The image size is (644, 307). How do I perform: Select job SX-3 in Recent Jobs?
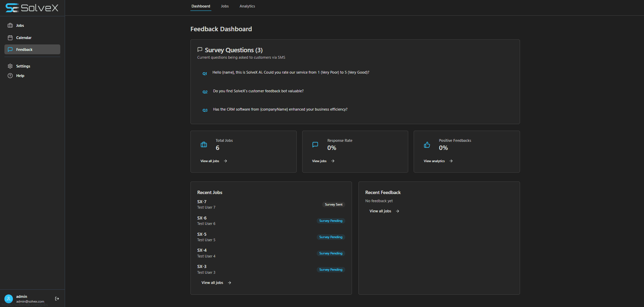click(202, 267)
